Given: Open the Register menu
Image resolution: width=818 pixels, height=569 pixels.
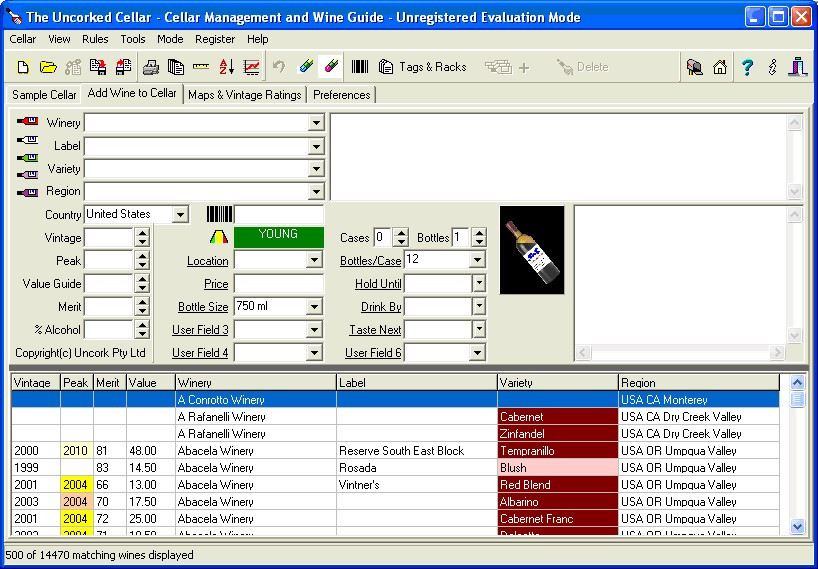Looking at the screenshot, I should [215, 39].
